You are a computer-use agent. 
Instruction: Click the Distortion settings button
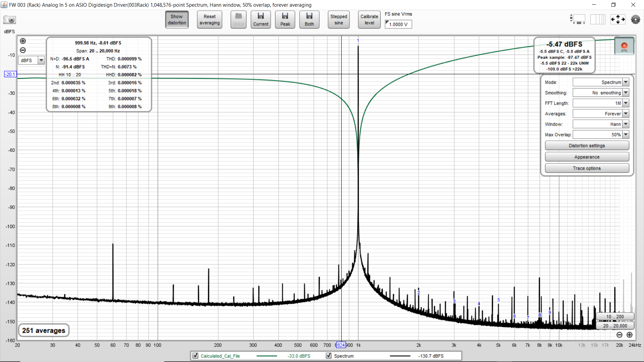coord(587,146)
